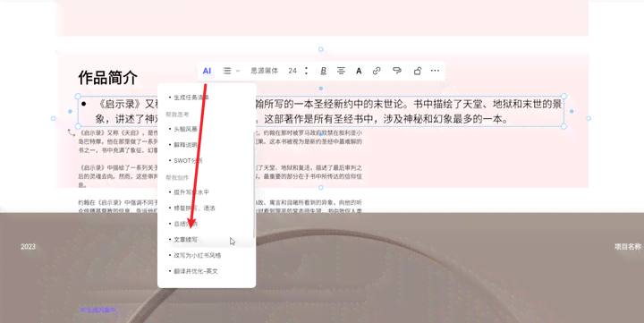
Task: Open the AI assistant menu button
Action: [207, 71]
